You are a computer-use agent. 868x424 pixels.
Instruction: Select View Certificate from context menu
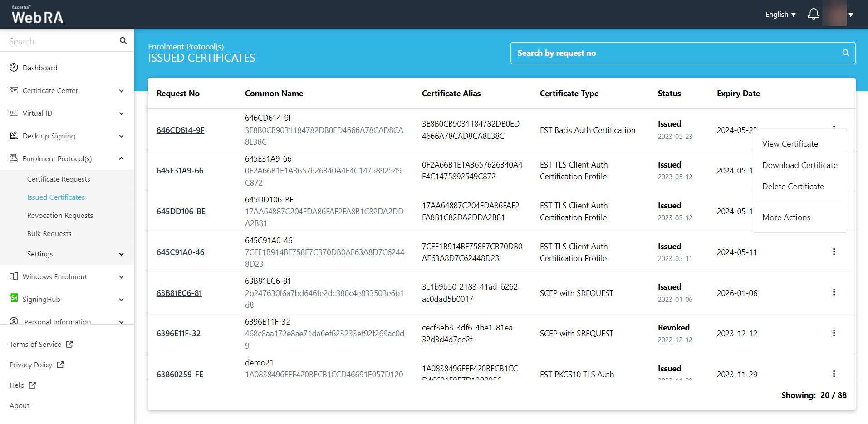790,144
